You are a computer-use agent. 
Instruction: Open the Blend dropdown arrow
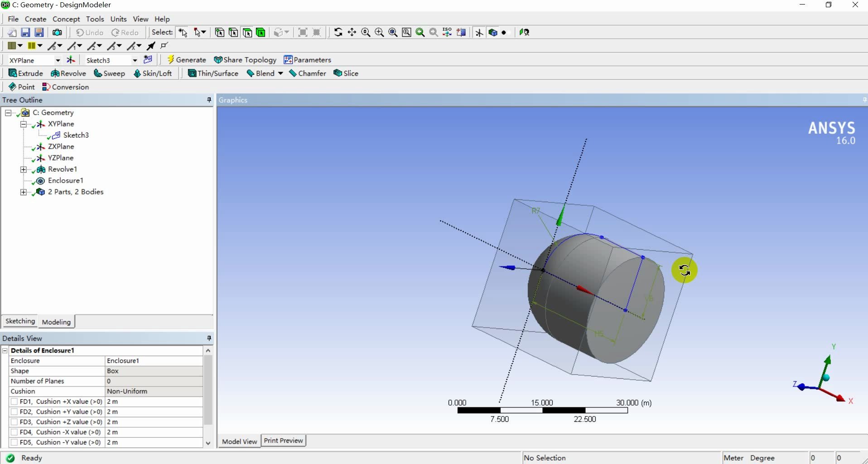click(280, 73)
